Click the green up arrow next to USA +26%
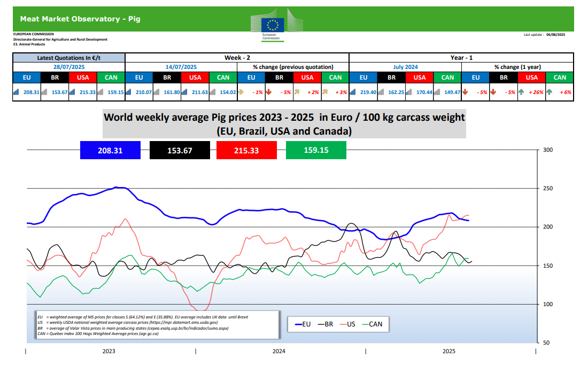 point(521,92)
